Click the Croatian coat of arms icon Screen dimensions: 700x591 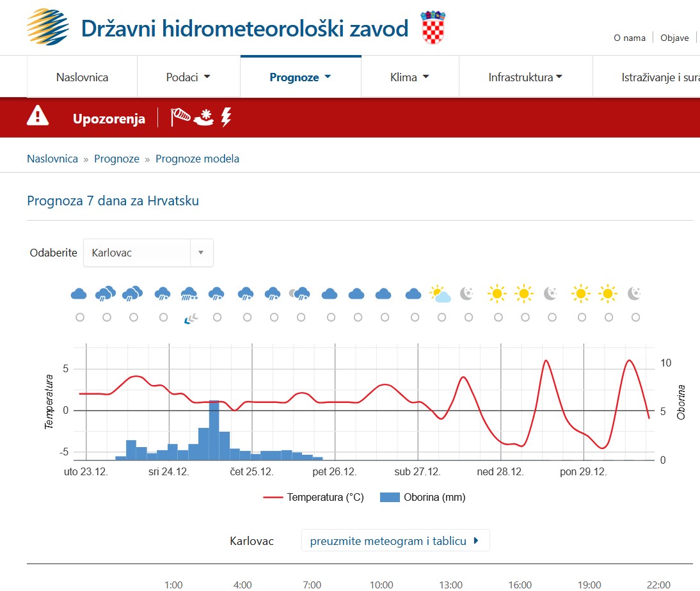[433, 28]
